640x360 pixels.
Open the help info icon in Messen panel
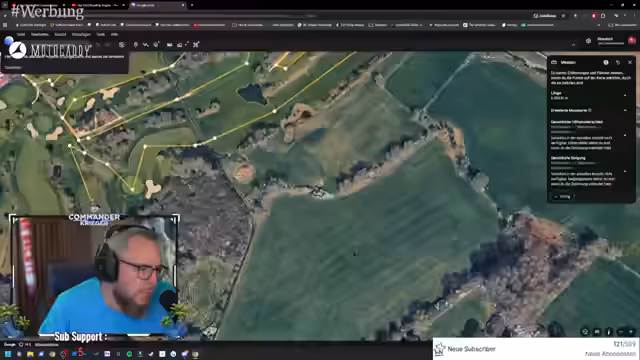click(606, 62)
